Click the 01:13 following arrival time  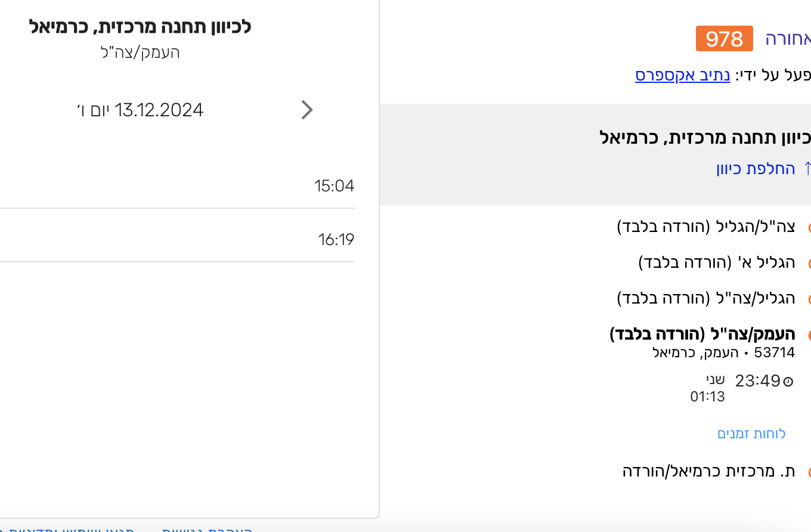pos(707,396)
